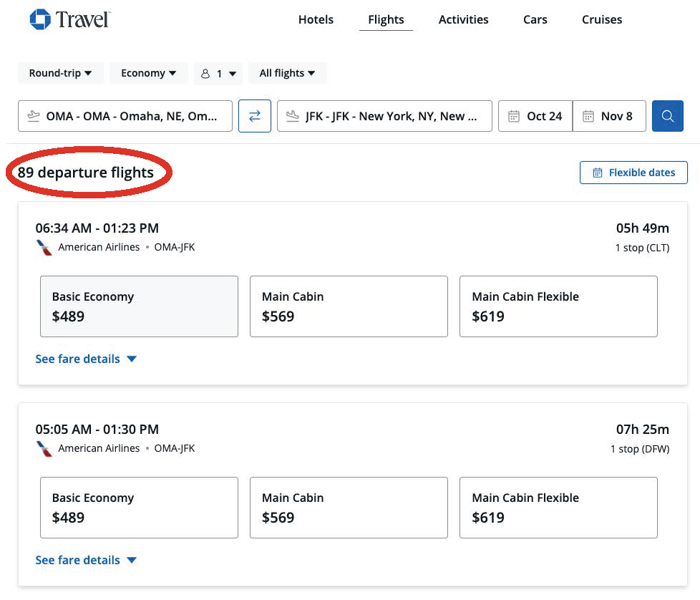Swap origin and destination airports
Viewport: 700px width, 600px height.
(x=255, y=116)
